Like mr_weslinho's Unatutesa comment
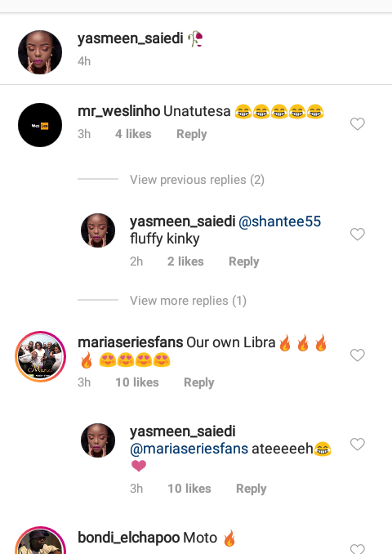The width and height of the screenshot is (392, 554). [357, 123]
